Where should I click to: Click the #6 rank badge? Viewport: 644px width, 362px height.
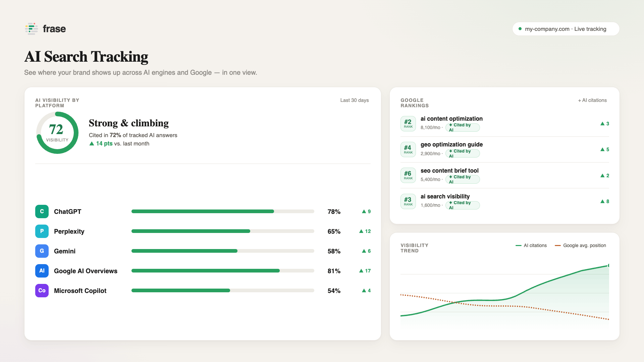click(408, 175)
